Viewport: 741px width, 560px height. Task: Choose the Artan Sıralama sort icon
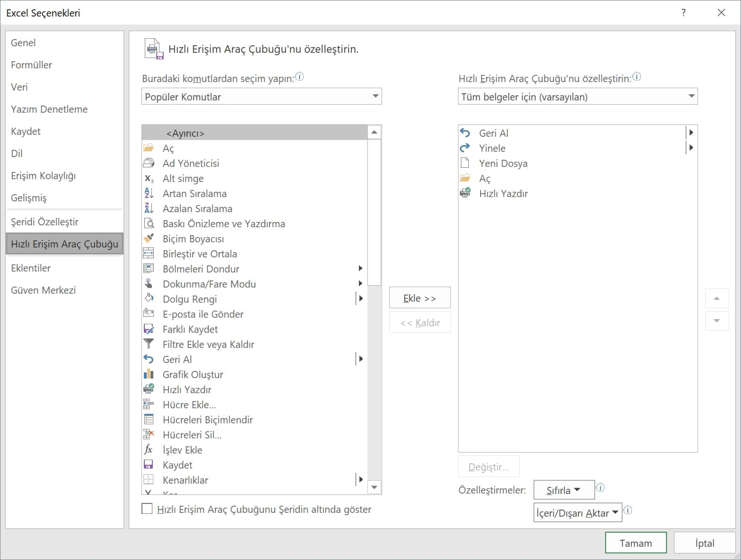click(149, 193)
